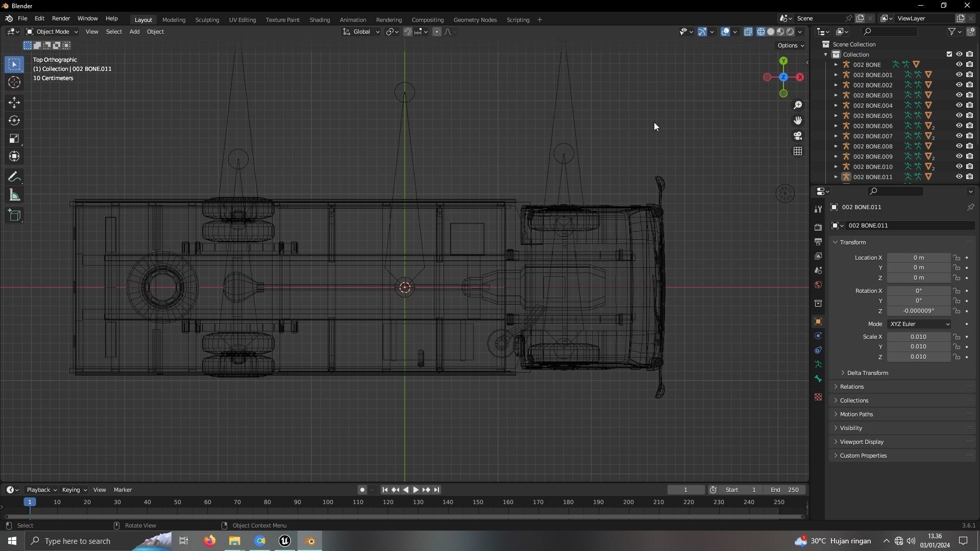
Task: Switch to Shading workspace tab
Action: 320,20
